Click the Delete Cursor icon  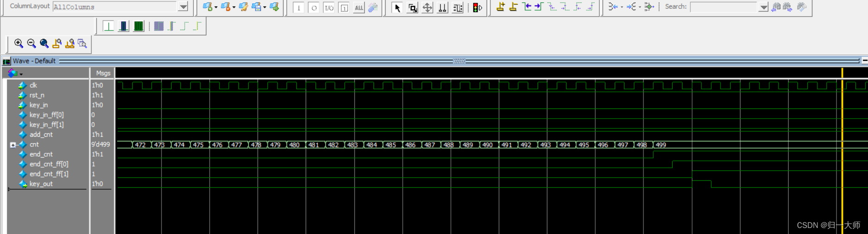click(514, 7)
